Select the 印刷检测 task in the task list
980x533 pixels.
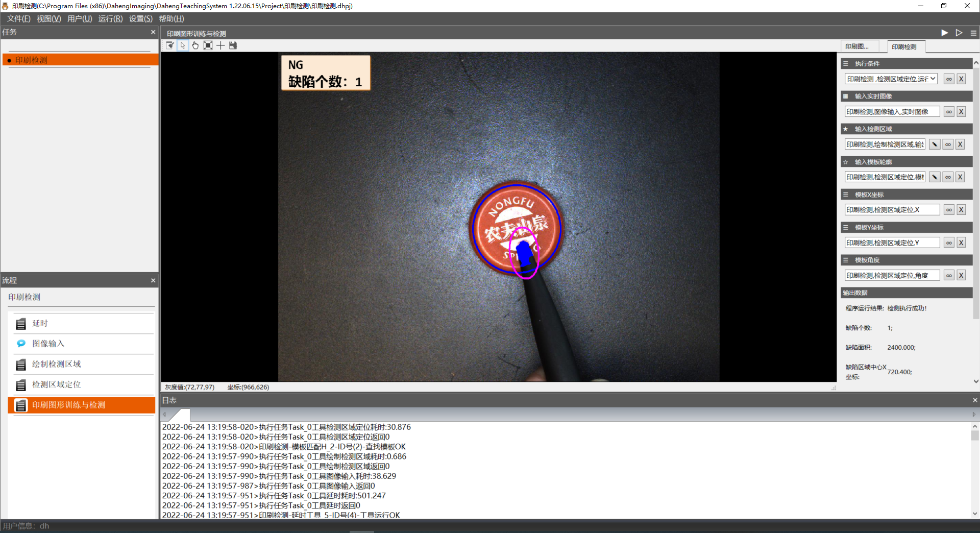click(x=81, y=60)
